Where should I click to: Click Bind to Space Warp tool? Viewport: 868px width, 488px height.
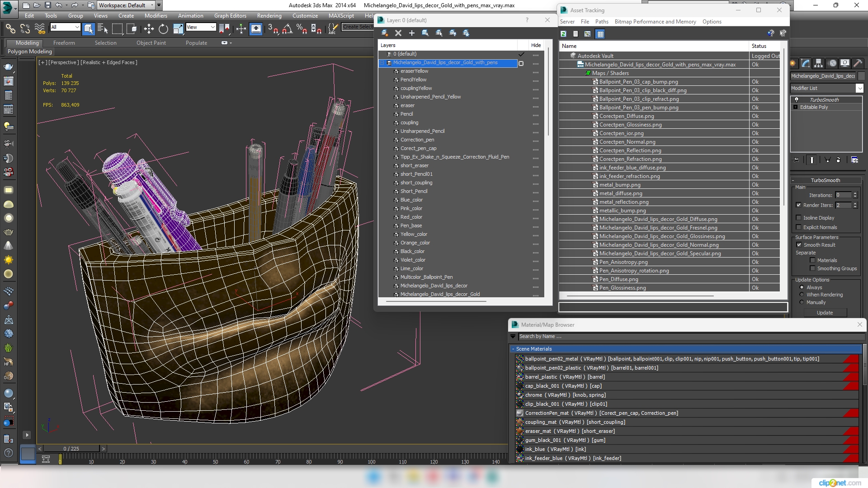40,29
